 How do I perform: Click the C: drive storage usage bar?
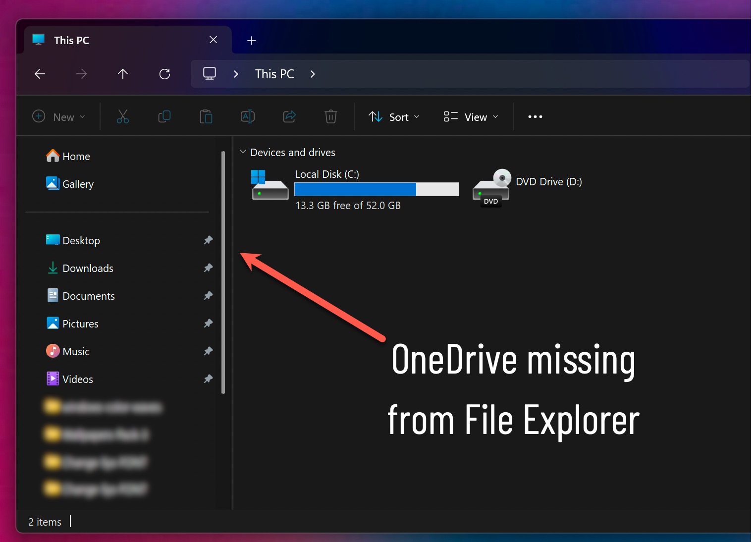(377, 189)
